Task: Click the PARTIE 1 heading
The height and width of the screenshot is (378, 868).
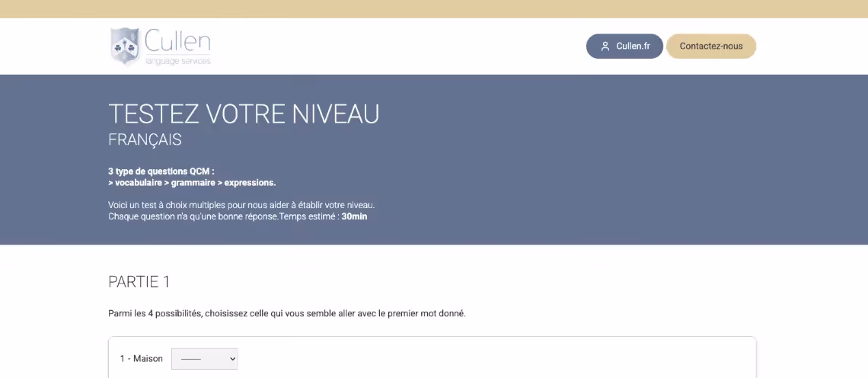Action: coord(139,281)
